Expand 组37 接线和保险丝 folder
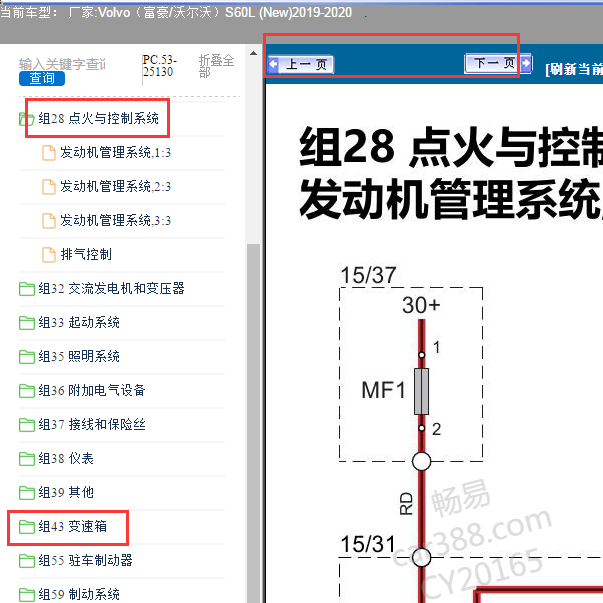603x603 pixels. point(92,424)
